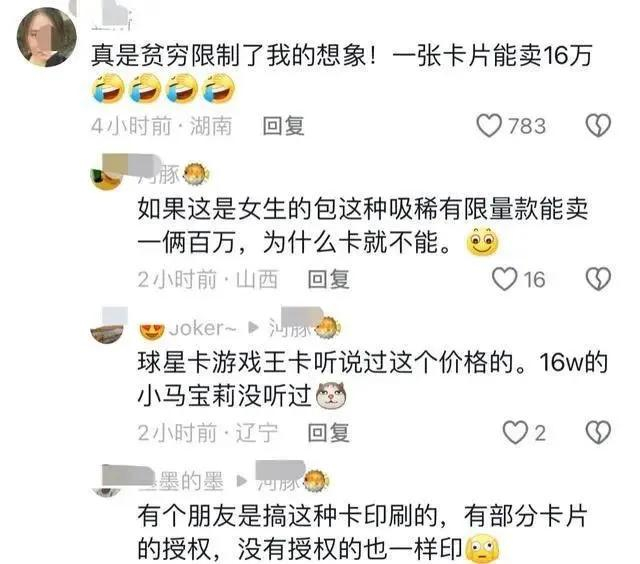Open the top commenter's profile avatar
Viewport: 640px width, 564px height.
47,37
